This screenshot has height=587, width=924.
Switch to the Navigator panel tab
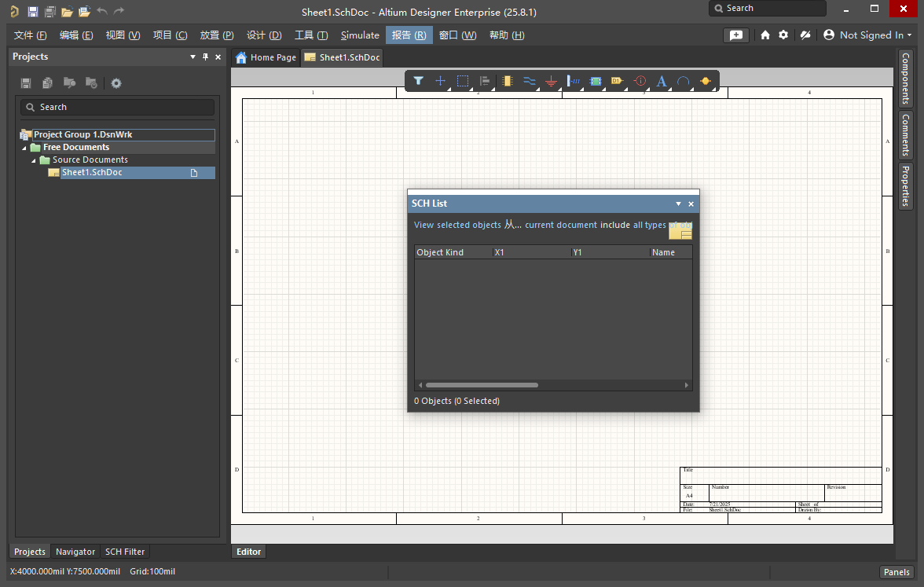(x=75, y=552)
